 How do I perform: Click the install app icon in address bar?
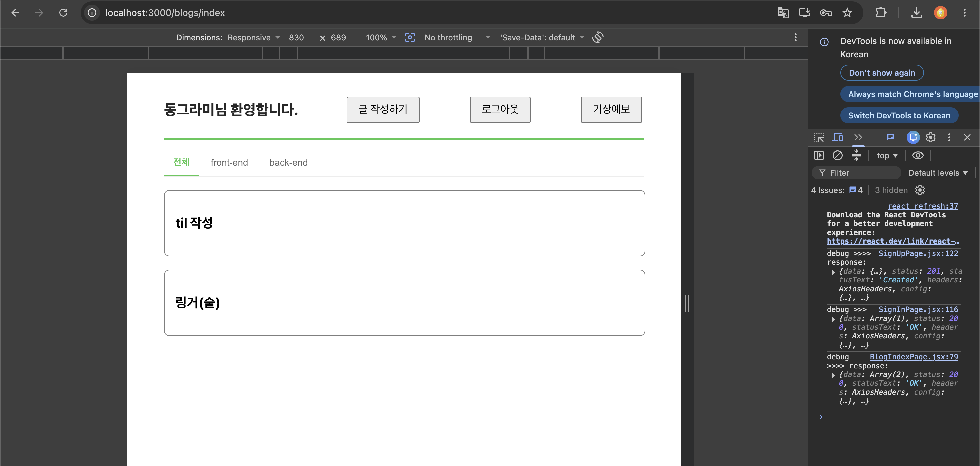coord(804,13)
